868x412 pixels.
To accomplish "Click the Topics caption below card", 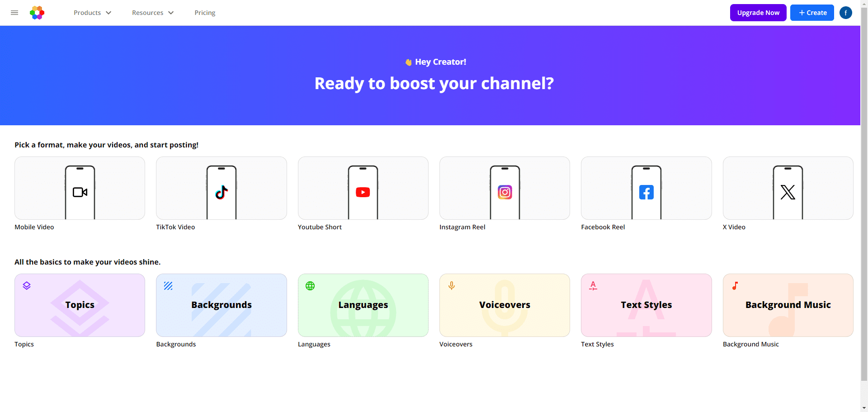I will point(24,344).
